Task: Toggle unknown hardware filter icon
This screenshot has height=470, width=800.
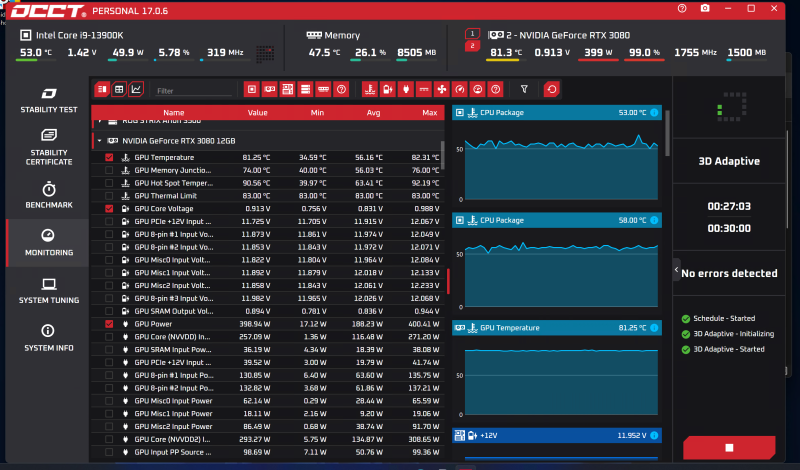Action: coord(341,90)
